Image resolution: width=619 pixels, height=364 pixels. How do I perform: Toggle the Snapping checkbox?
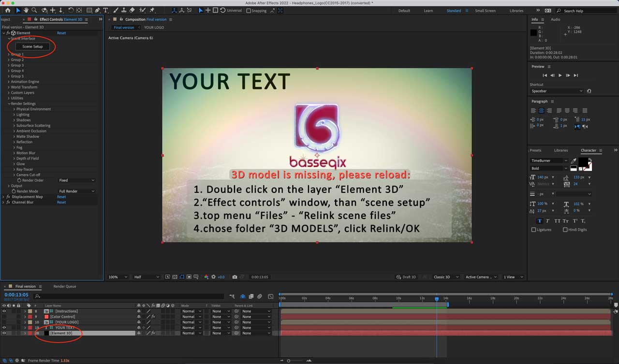pyautogui.click(x=249, y=11)
